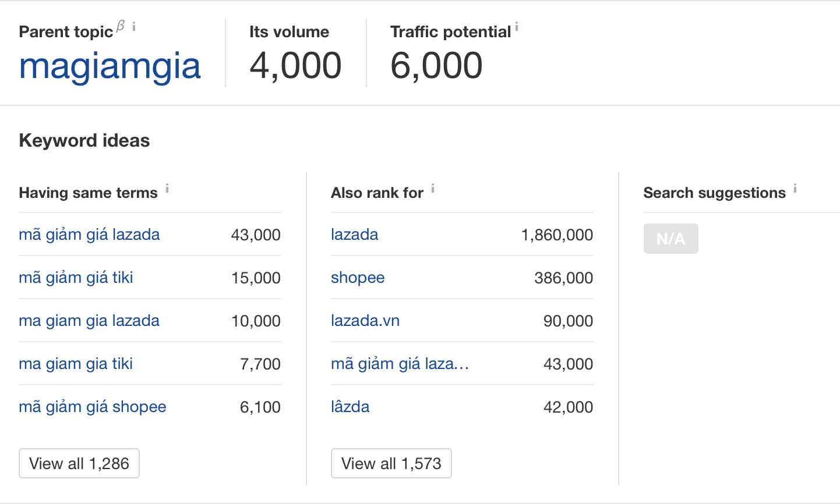The width and height of the screenshot is (840, 504).
Task: Open the shopee keyword link
Action: pyautogui.click(x=358, y=278)
